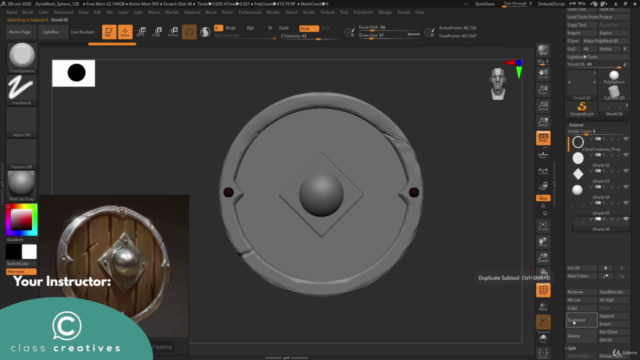Click the Solo mode icon

[543, 338]
